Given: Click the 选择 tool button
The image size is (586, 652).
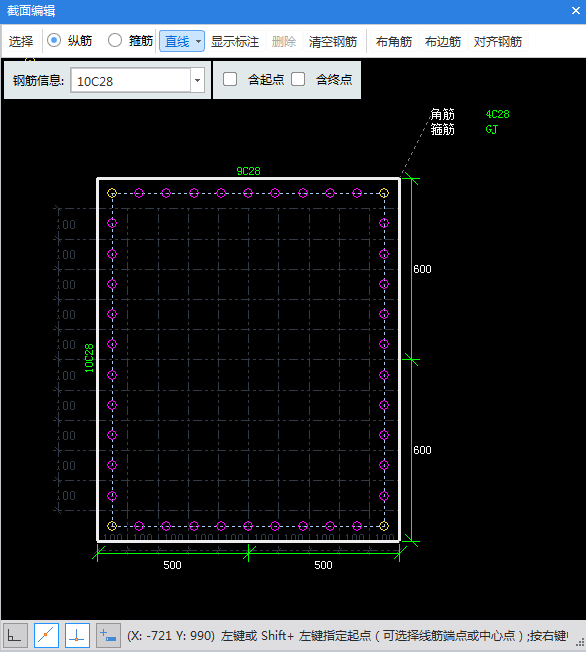Looking at the screenshot, I should pos(21,42).
